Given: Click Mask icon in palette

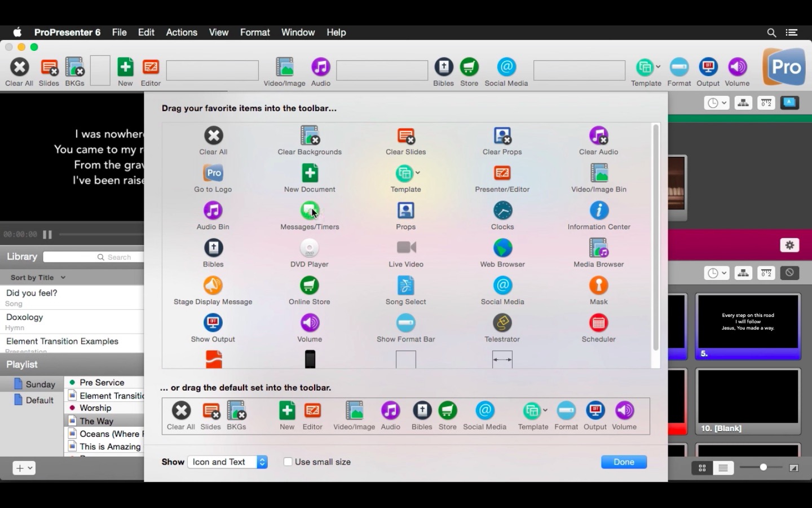Looking at the screenshot, I should click(599, 286).
